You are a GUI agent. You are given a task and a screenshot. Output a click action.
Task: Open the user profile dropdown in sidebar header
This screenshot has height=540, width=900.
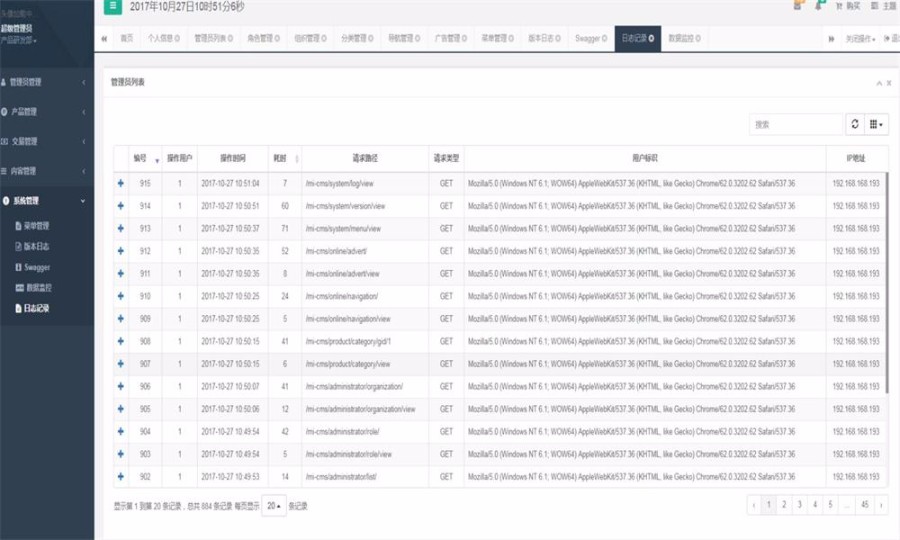[19, 41]
